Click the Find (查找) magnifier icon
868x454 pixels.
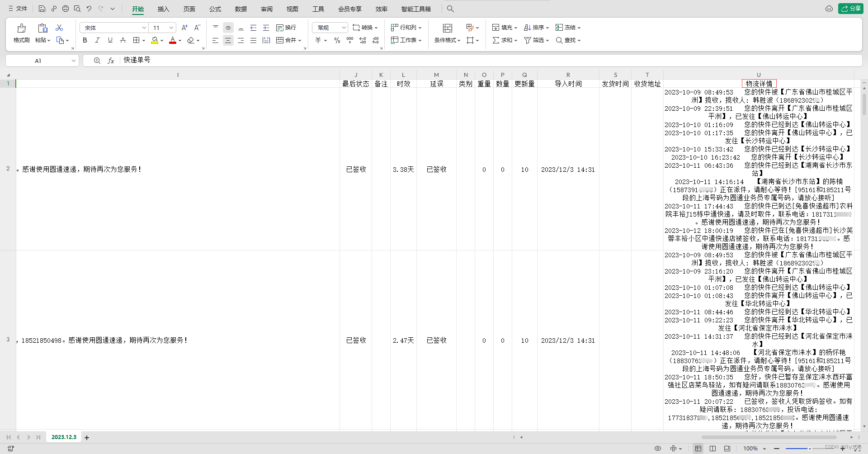pyautogui.click(x=559, y=40)
